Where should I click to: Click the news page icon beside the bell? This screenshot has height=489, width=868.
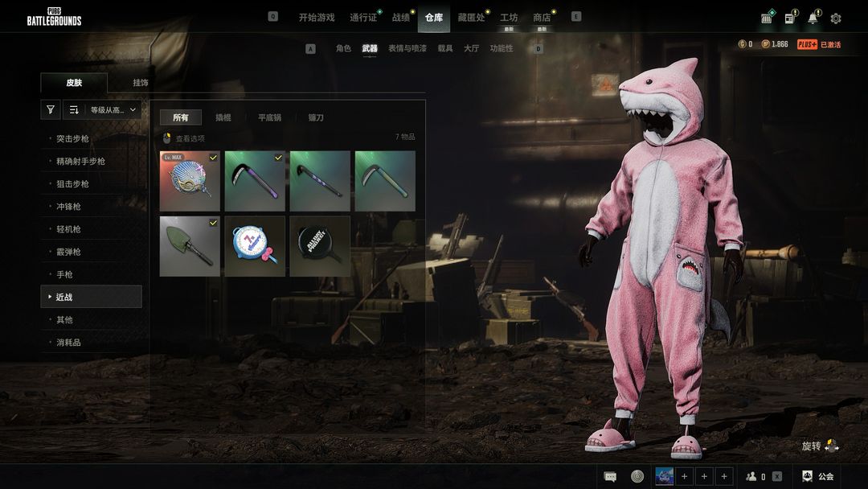click(790, 18)
